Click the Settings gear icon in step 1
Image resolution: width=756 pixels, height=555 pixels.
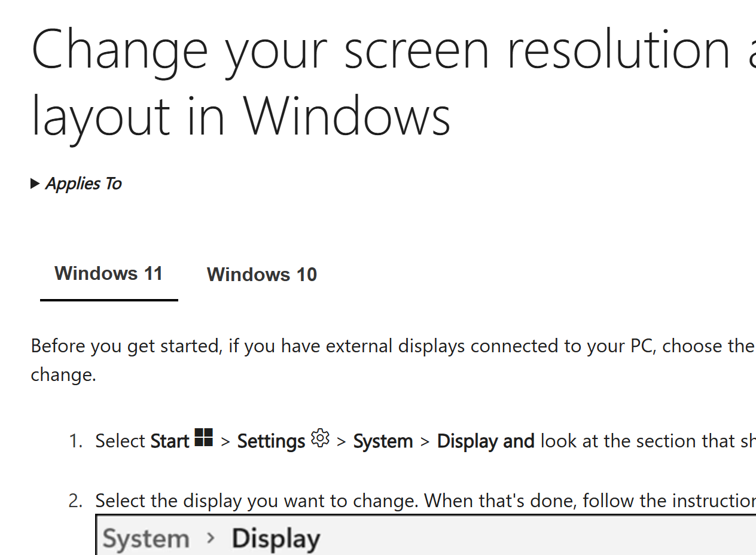coord(320,438)
